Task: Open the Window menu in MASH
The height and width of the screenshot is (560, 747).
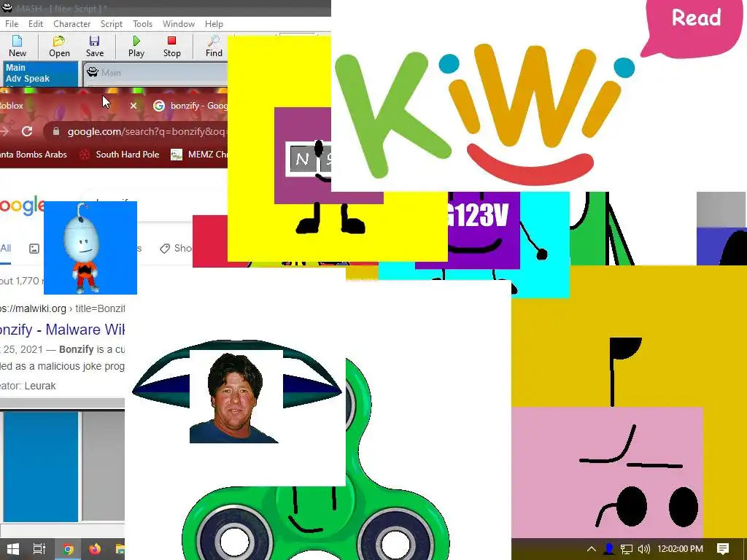Action: [x=179, y=24]
